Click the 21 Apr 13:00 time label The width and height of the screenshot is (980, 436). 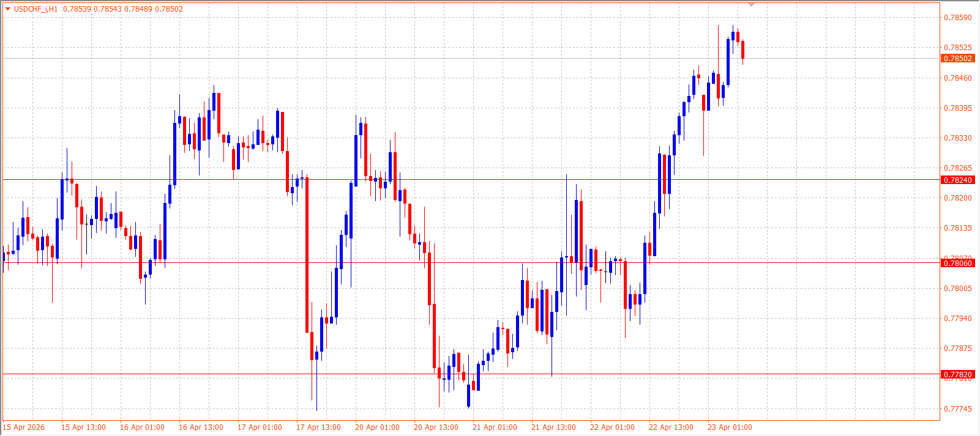click(x=553, y=427)
